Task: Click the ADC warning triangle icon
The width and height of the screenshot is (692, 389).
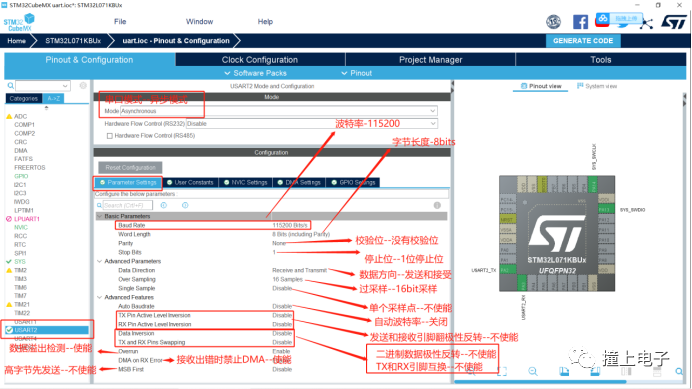Action: (x=9, y=117)
